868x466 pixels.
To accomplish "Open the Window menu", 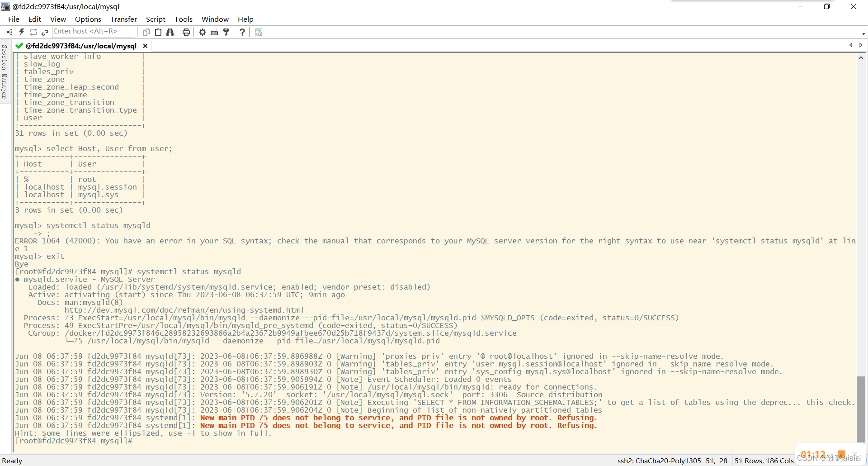I will [215, 19].
